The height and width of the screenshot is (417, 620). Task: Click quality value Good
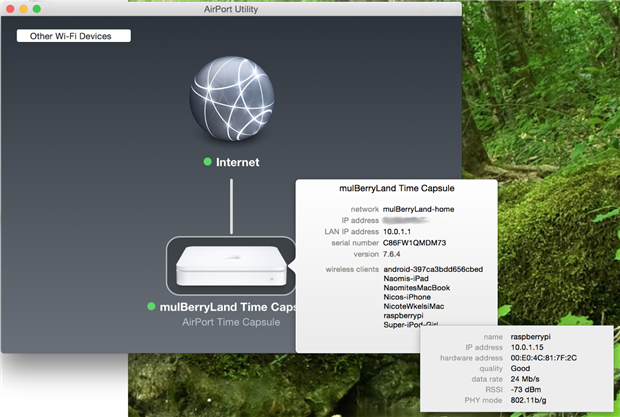click(520, 368)
